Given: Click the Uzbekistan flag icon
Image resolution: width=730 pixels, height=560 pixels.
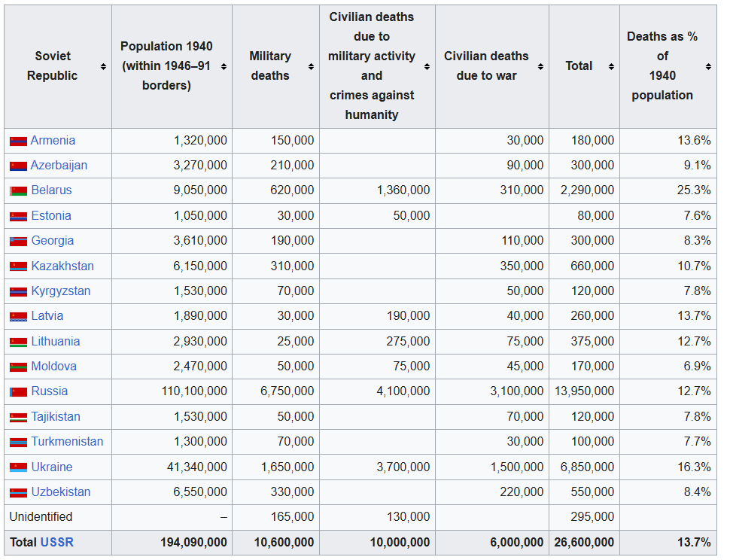Looking at the screenshot, I should pos(18,492).
